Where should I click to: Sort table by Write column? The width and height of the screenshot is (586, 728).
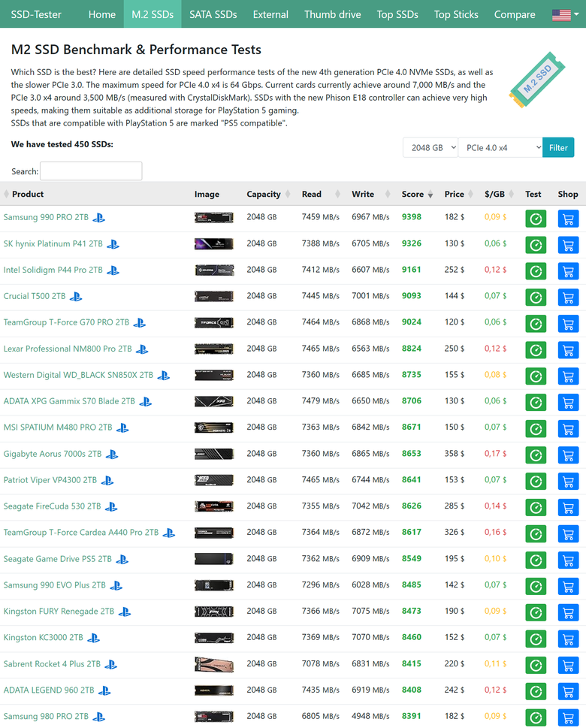coord(370,194)
